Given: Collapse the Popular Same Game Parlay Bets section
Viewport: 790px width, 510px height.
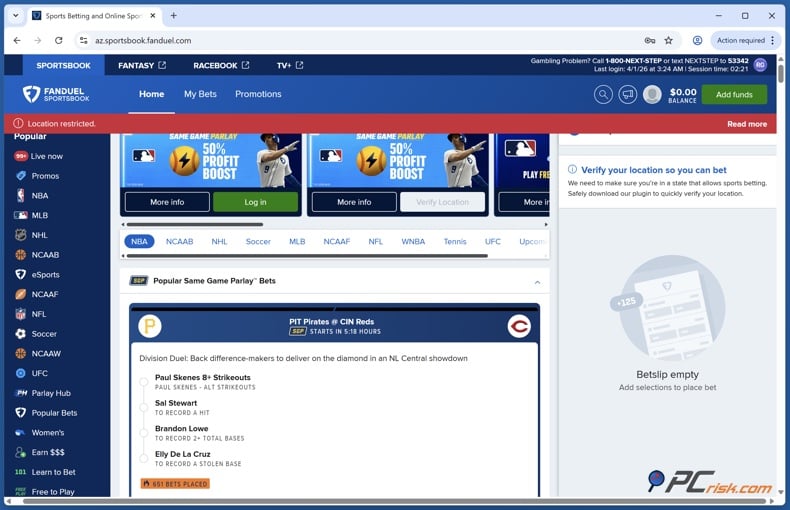Looking at the screenshot, I should pos(537,282).
